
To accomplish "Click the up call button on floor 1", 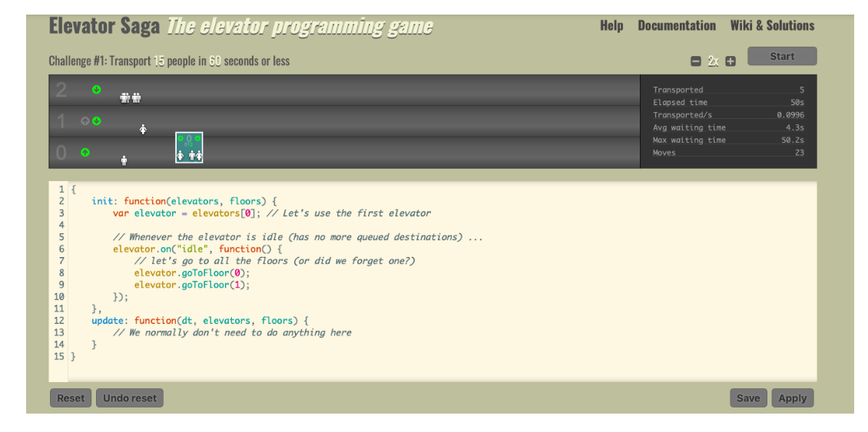I will coord(85,121).
